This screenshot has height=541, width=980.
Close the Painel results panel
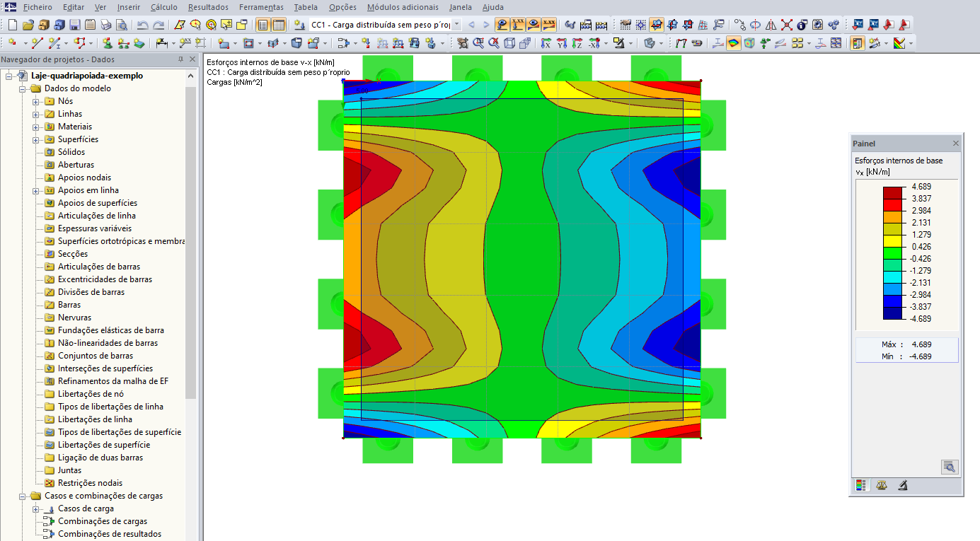click(x=956, y=143)
